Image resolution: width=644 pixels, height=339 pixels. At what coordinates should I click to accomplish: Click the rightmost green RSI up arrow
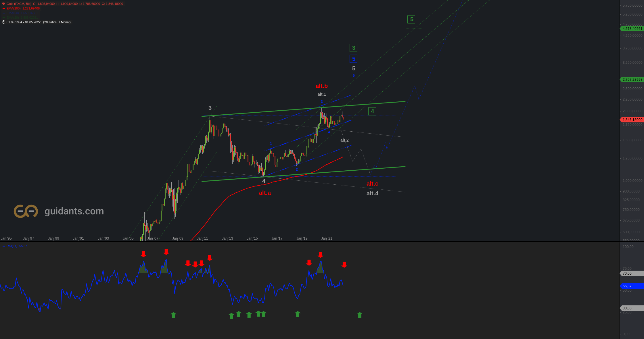tap(360, 315)
